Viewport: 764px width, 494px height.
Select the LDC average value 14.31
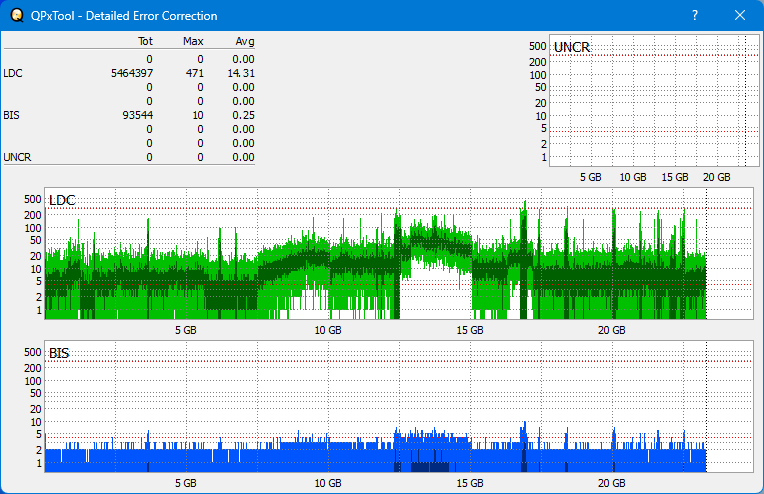pyautogui.click(x=241, y=73)
